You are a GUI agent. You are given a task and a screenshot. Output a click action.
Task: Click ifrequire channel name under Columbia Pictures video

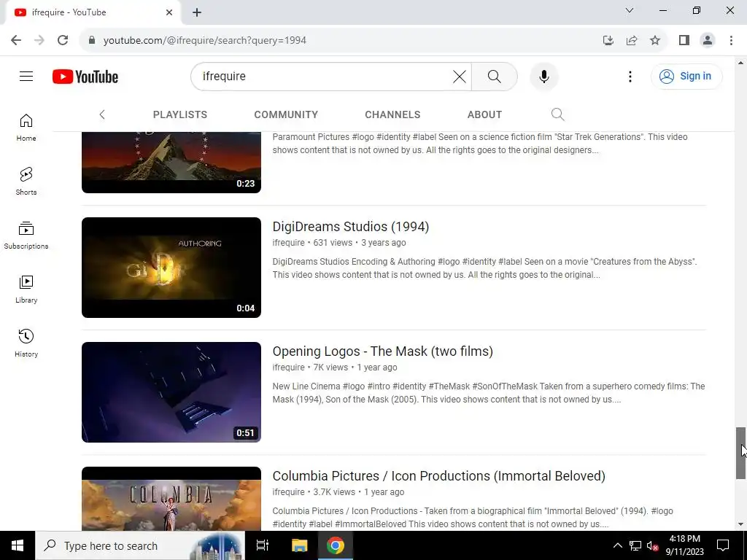(x=288, y=492)
